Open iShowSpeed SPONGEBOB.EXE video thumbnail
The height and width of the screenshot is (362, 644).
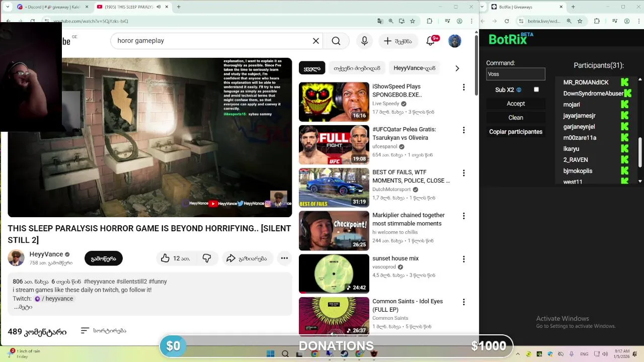[334, 102]
